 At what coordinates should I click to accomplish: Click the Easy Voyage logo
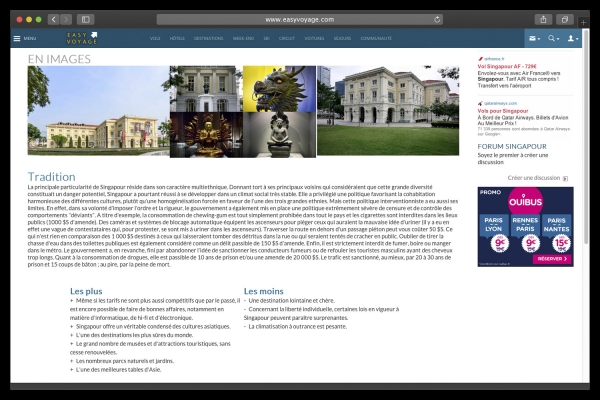coord(82,38)
